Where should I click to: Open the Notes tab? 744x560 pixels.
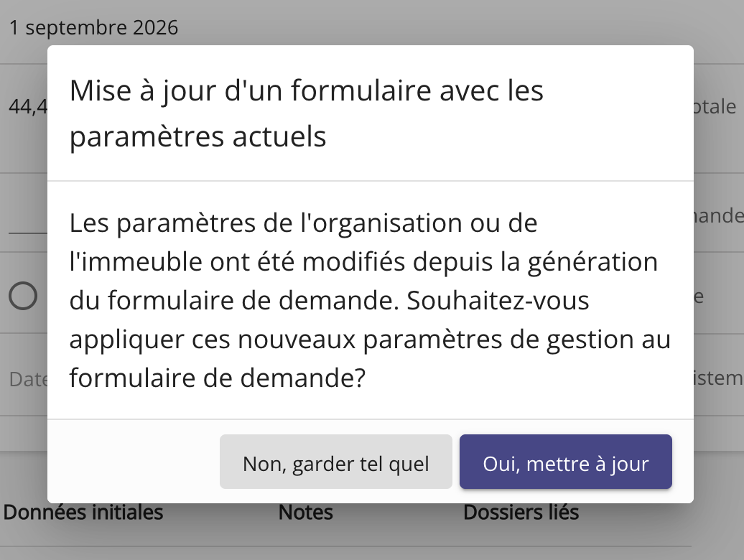[x=306, y=513]
